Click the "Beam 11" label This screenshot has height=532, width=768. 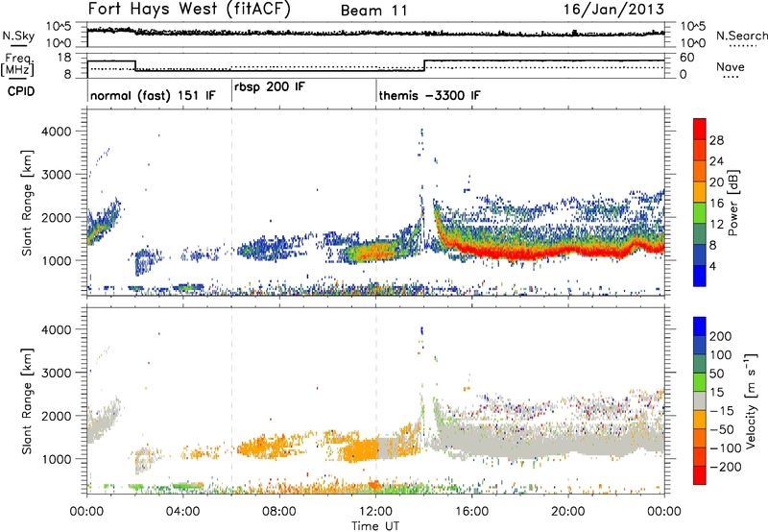(374, 11)
